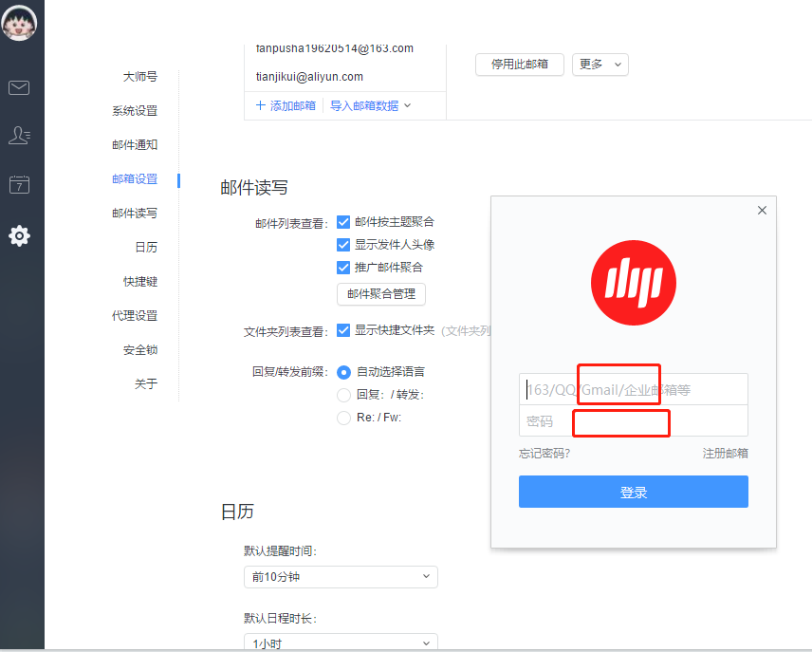Click the red mail master logo

point(633,283)
